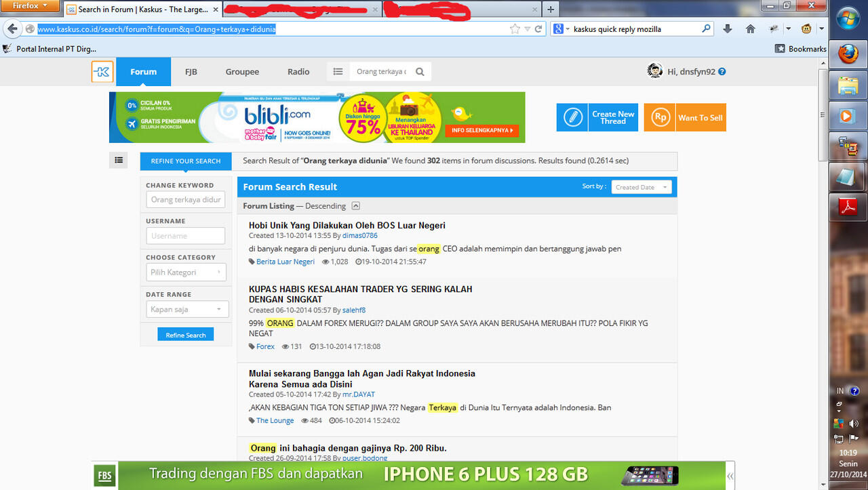This screenshot has height=490, width=868.
Task: Open the Forex category tag
Action: (x=265, y=346)
